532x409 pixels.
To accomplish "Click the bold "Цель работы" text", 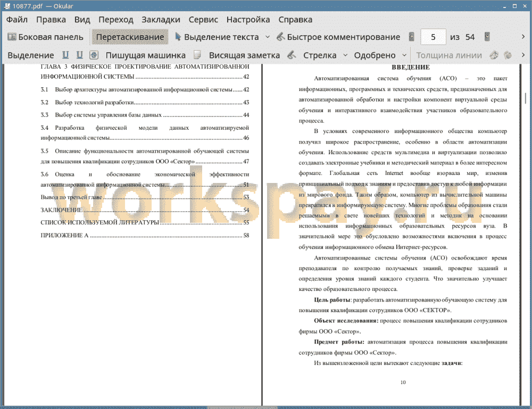I will pyautogui.click(x=332, y=300).
